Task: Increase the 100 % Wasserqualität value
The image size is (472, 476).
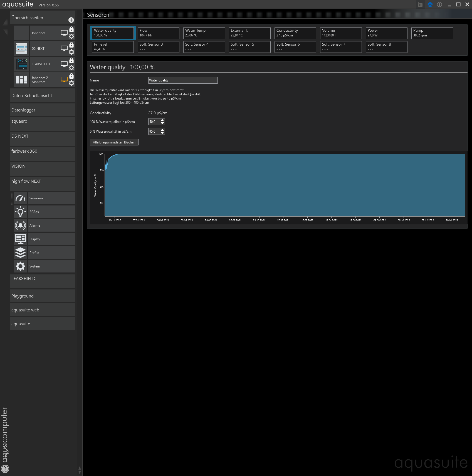Action: 162,120
